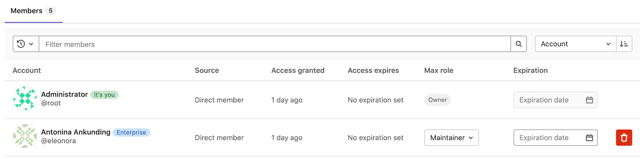Toggle the sort direction icon

tap(624, 44)
